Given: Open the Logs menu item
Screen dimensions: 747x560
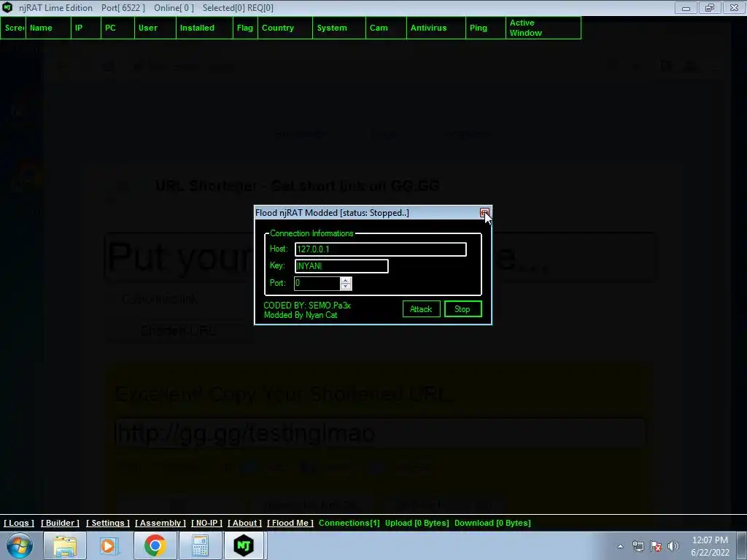Looking at the screenshot, I should (x=19, y=523).
